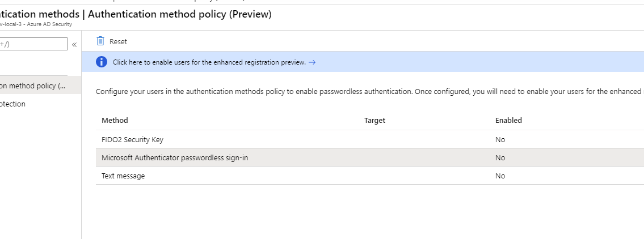Click the Enabled column header
644x239 pixels.
508,120
